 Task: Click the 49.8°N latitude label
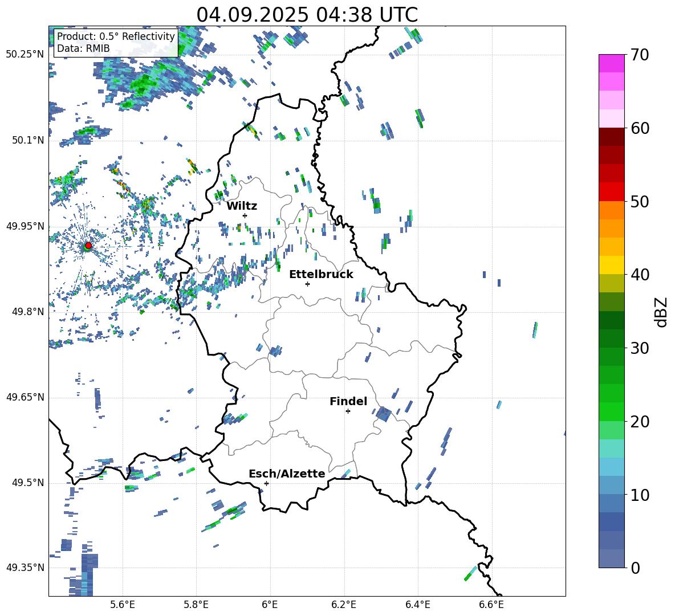tap(28, 312)
